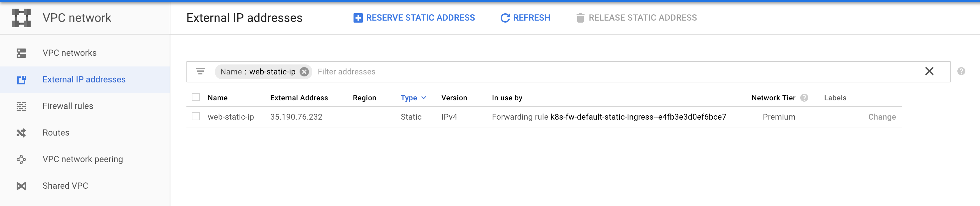980x206 pixels.
Task: Click the Shared VPC bowtie icon
Action: pos(21,186)
